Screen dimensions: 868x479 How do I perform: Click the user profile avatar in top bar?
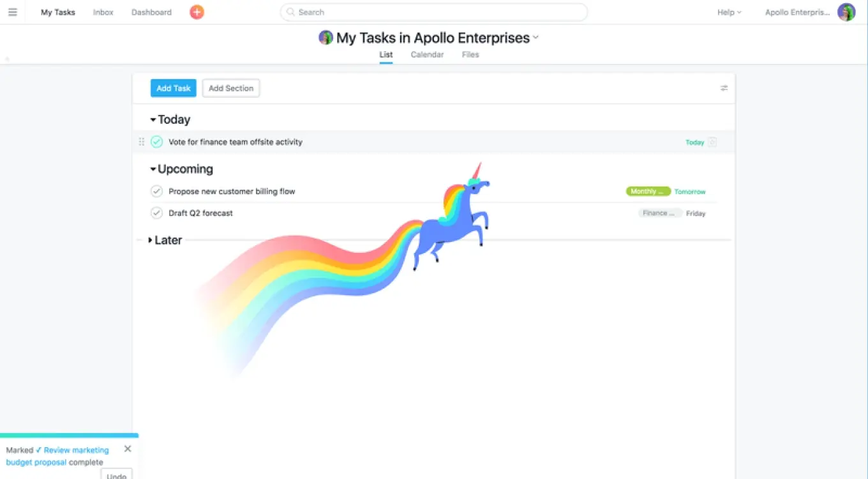coord(846,12)
